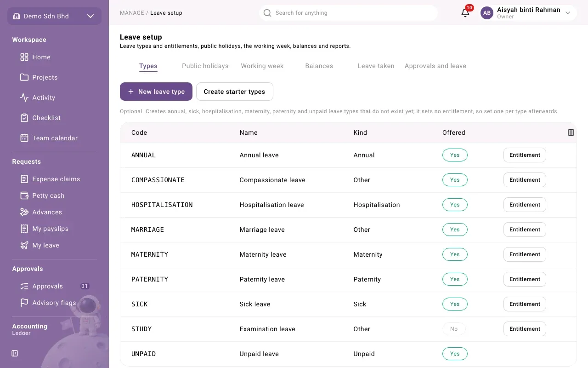Screen dimensions: 588x368
Task: Click the Activity pulse icon
Action: [x=24, y=98]
